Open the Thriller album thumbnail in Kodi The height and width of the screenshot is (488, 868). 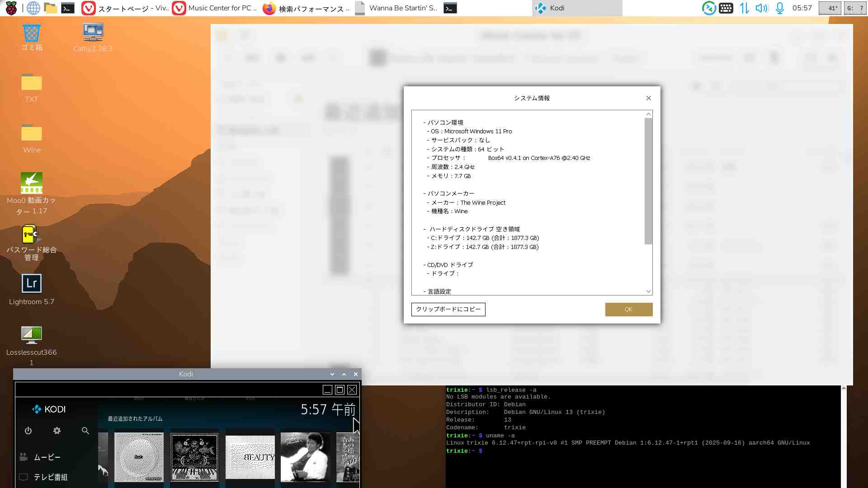[305, 456]
